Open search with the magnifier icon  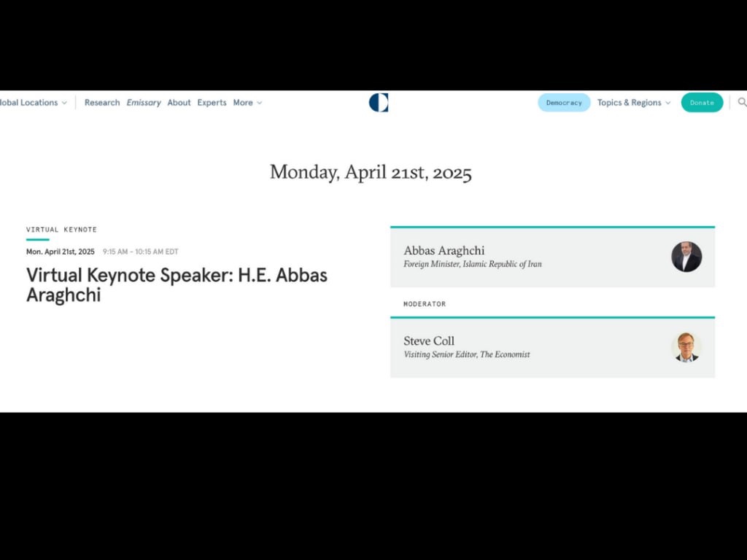point(741,103)
